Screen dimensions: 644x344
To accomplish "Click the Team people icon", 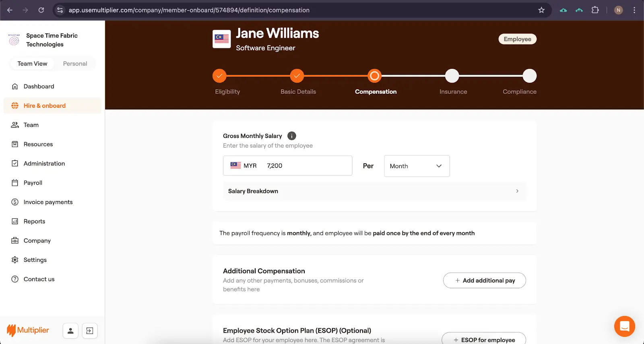I will click(15, 125).
